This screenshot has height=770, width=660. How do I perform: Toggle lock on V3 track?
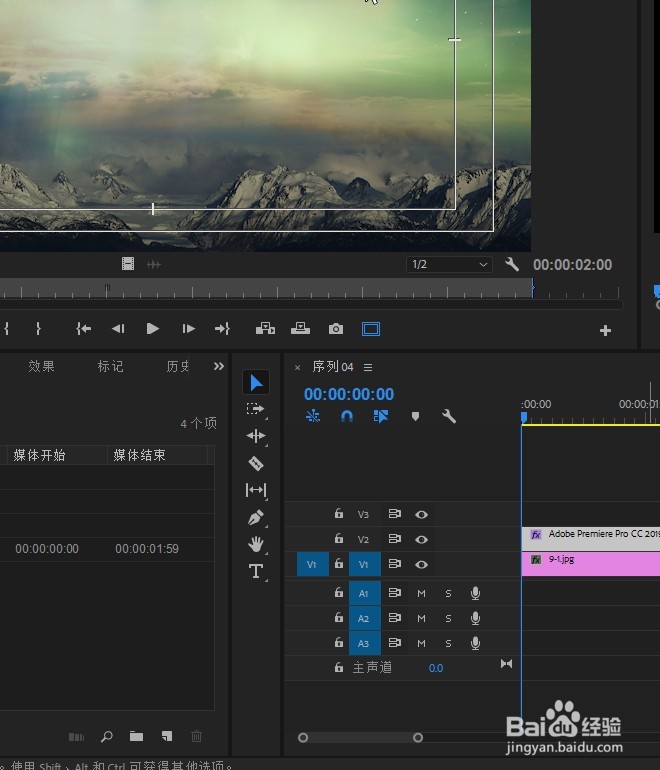[x=339, y=514]
